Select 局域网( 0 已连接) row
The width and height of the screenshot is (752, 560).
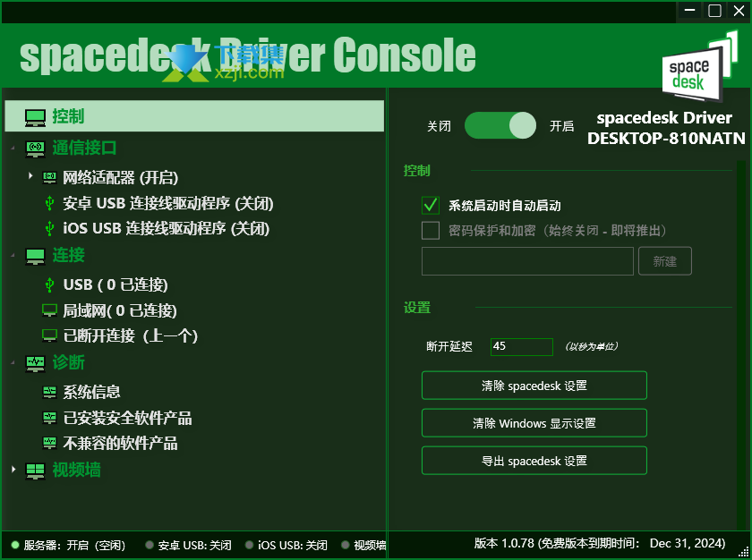[x=120, y=310]
